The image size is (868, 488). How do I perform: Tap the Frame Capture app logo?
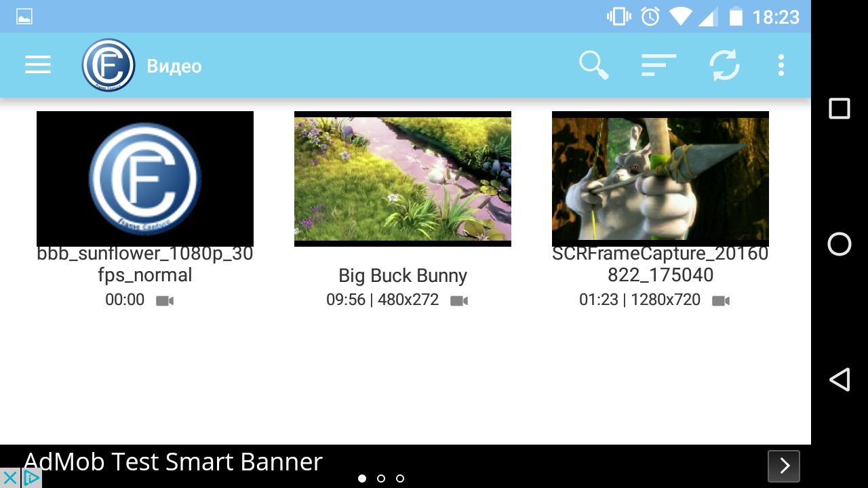(x=108, y=65)
